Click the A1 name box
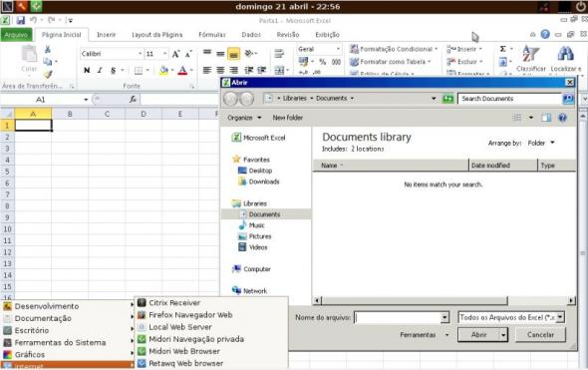This screenshot has width=588, height=370. pos(41,100)
